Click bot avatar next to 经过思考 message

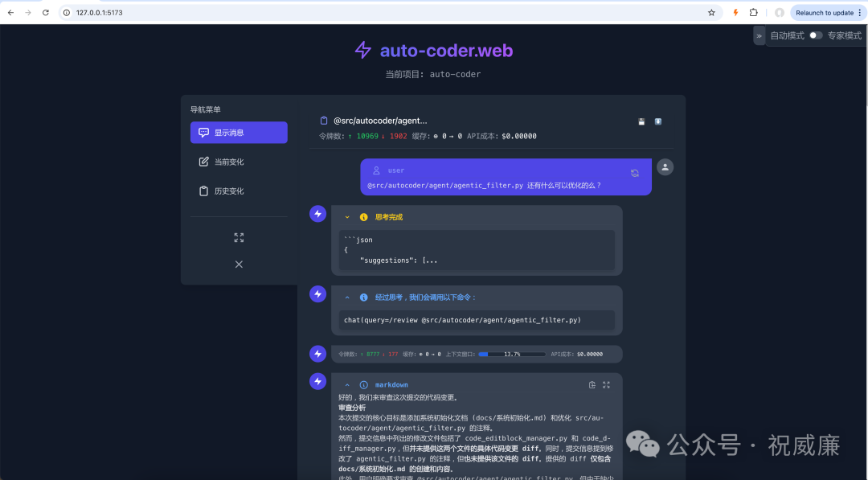tap(317, 294)
